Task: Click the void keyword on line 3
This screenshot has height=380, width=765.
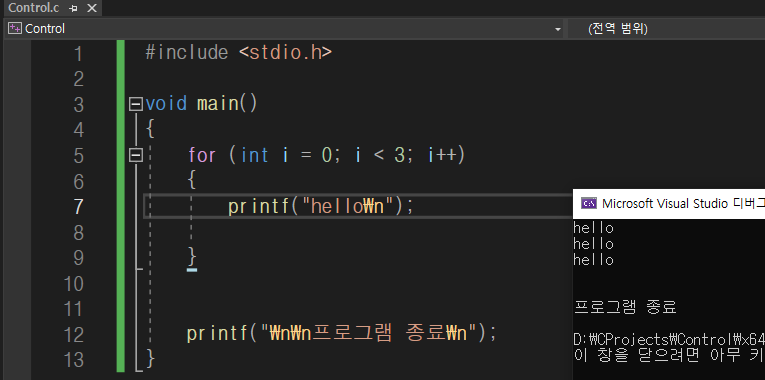Action: 166,103
